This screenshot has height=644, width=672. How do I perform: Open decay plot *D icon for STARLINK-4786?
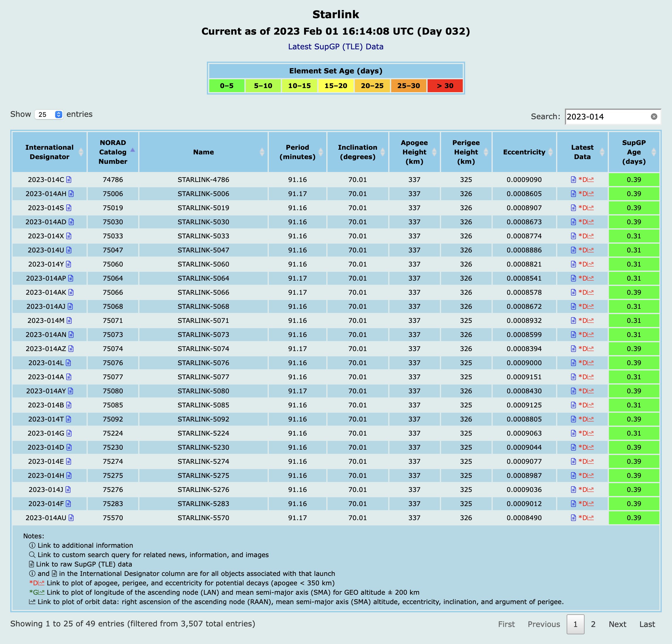pos(586,180)
